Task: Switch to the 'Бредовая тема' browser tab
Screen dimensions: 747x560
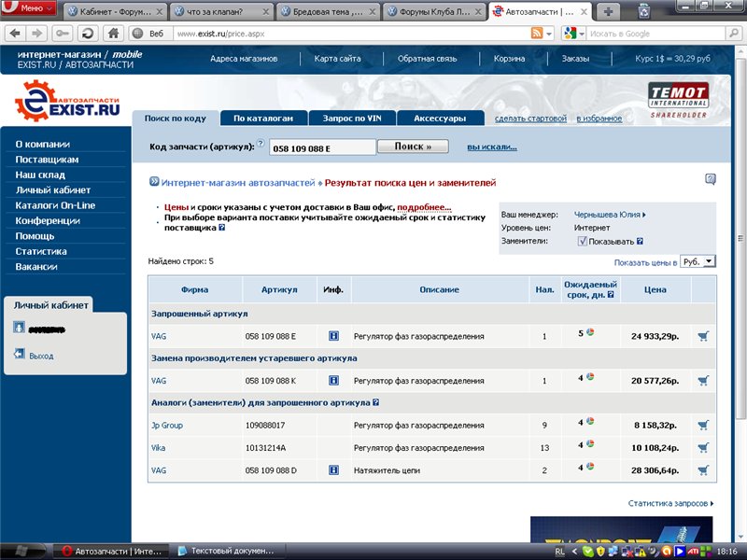Action: pyautogui.click(x=328, y=12)
